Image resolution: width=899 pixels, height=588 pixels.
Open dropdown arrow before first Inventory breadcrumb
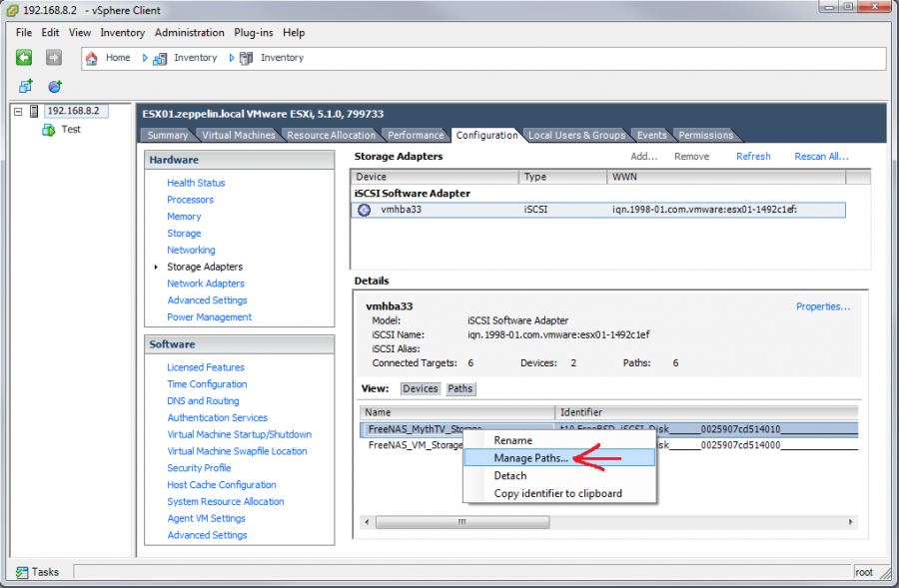(145, 58)
